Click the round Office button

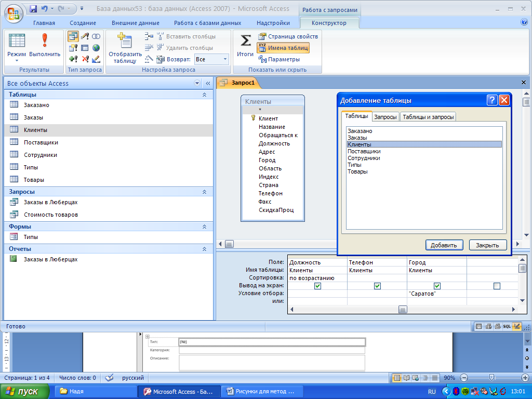pos(14,14)
